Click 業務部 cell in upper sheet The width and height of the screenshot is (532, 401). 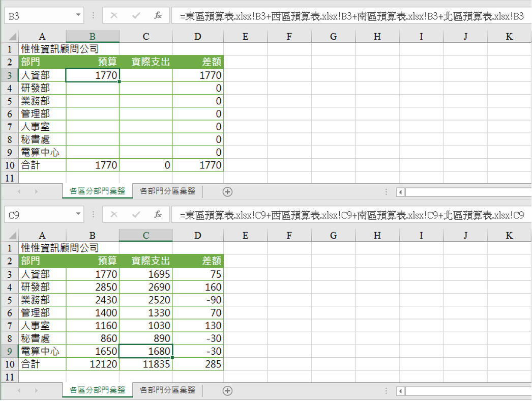tap(42, 101)
